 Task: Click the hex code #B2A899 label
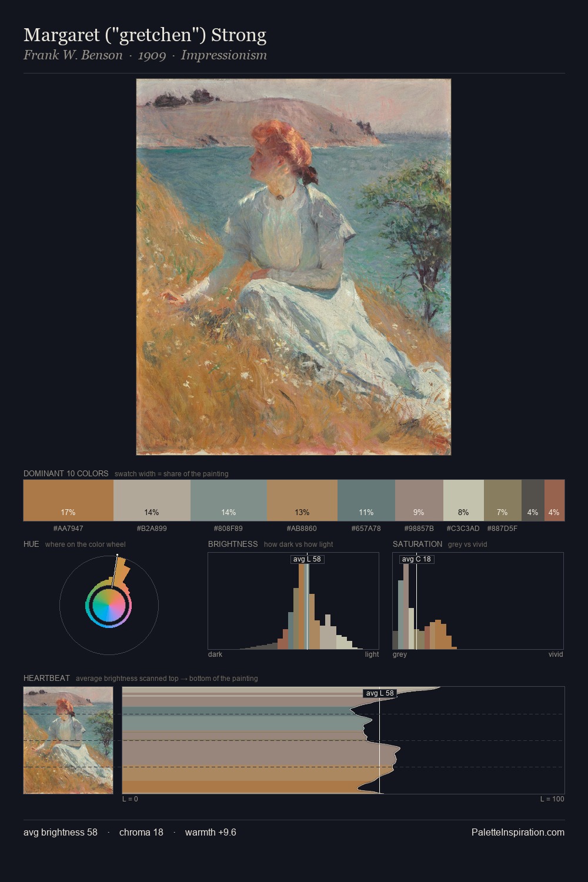pyautogui.click(x=152, y=529)
